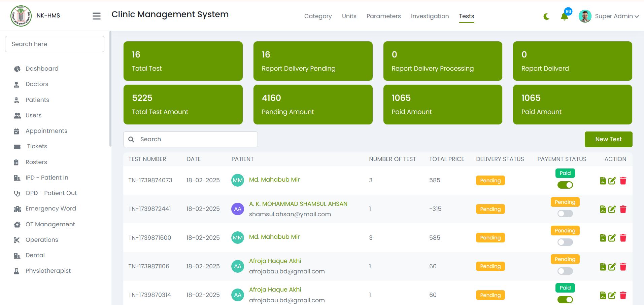Click Pending delivery badge for TN-1739872441
Viewport: 644px width, 305px height.
(x=490, y=209)
